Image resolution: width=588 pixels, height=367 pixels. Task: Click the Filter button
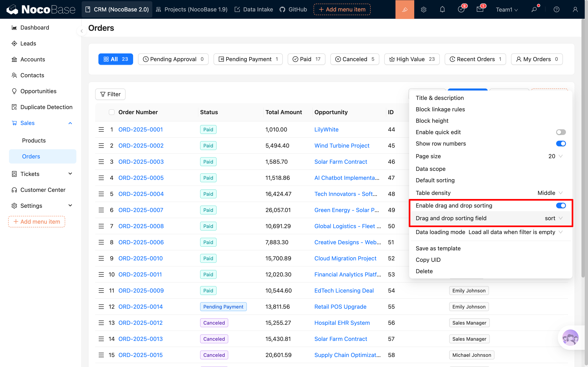110,94
